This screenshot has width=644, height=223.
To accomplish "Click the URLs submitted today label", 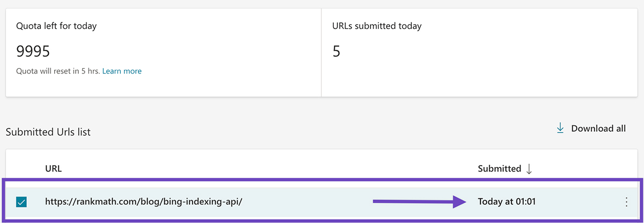I will click(x=377, y=26).
